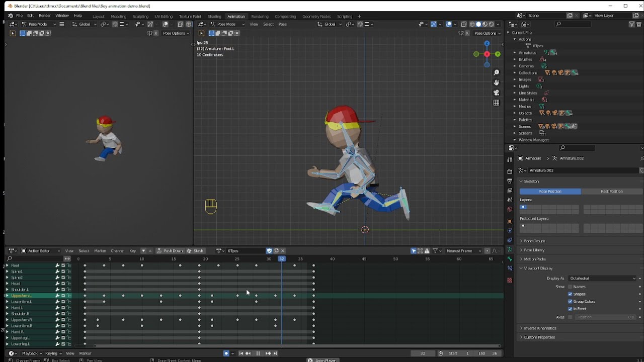Open the Armature data properties tab icon

[x=510, y=249]
